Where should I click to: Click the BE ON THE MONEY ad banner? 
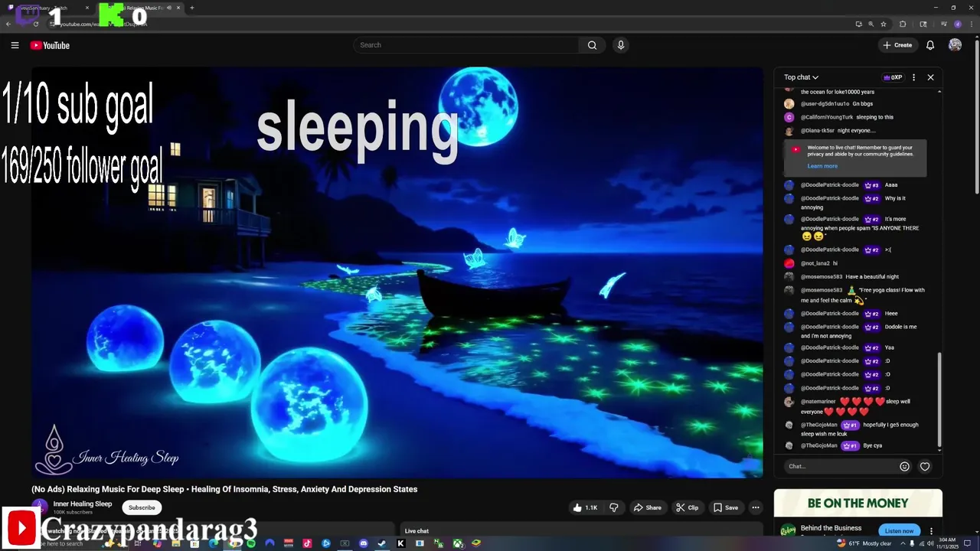(x=857, y=504)
